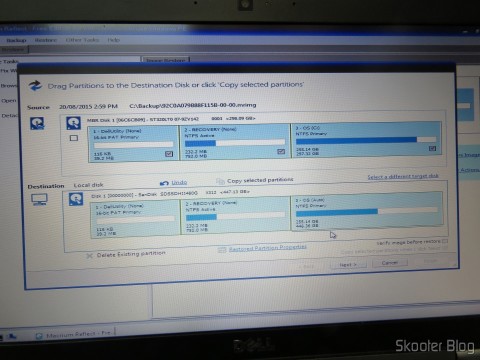480x360 pixels.
Task: Click the MBR Disk 1 source drive icon
Action: pyautogui.click(x=73, y=123)
